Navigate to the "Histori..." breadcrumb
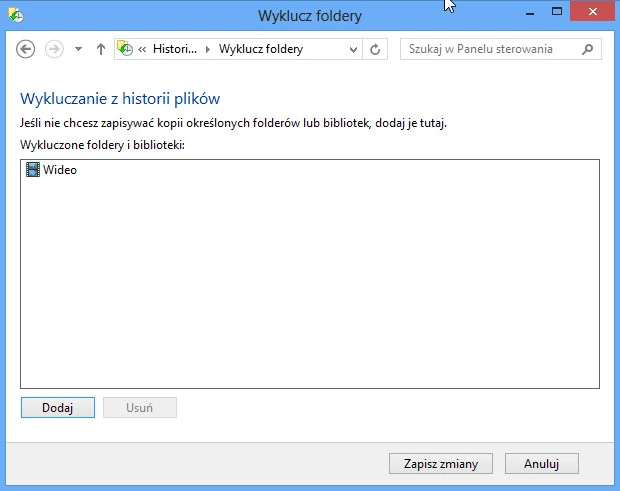Image resolution: width=620 pixels, height=491 pixels. click(x=175, y=49)
